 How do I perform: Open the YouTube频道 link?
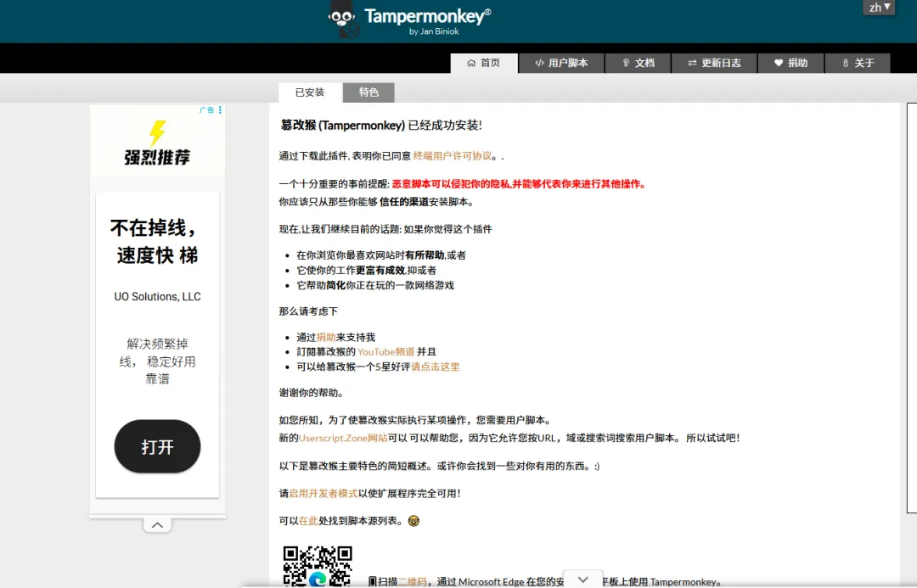[385, 352]
